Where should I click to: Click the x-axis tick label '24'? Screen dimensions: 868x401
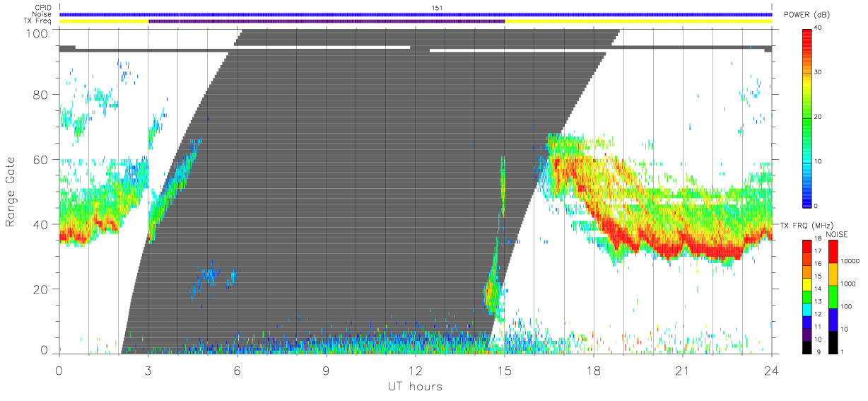pyautogui.click(x=772, y=371)
